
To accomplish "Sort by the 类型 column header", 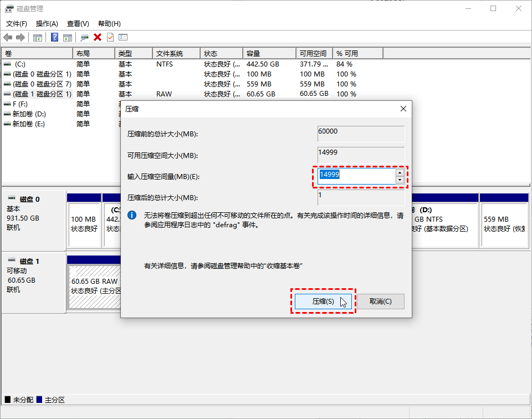I will (134, 54).
